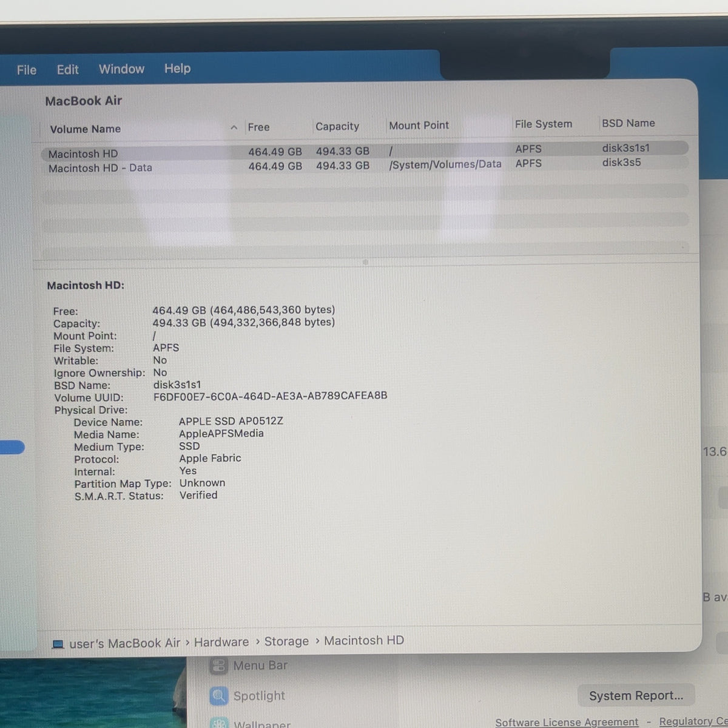The height and width of the screenshot is (728, 728).
Task: Toggle the Volume Name sort arrow
Action: (234, 127)
